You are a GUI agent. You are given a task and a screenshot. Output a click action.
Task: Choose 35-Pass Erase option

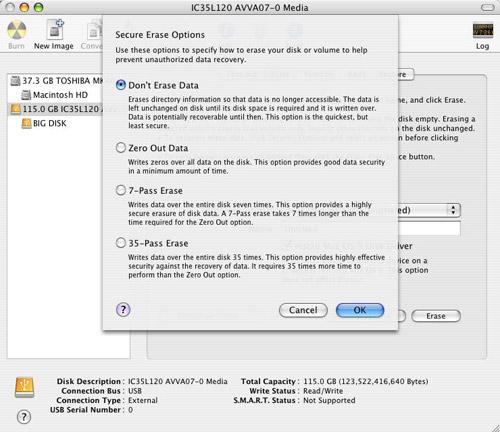pos(120,243)
